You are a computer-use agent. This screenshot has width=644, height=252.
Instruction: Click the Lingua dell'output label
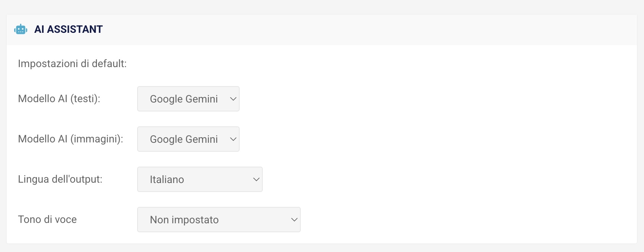point(60,179)
